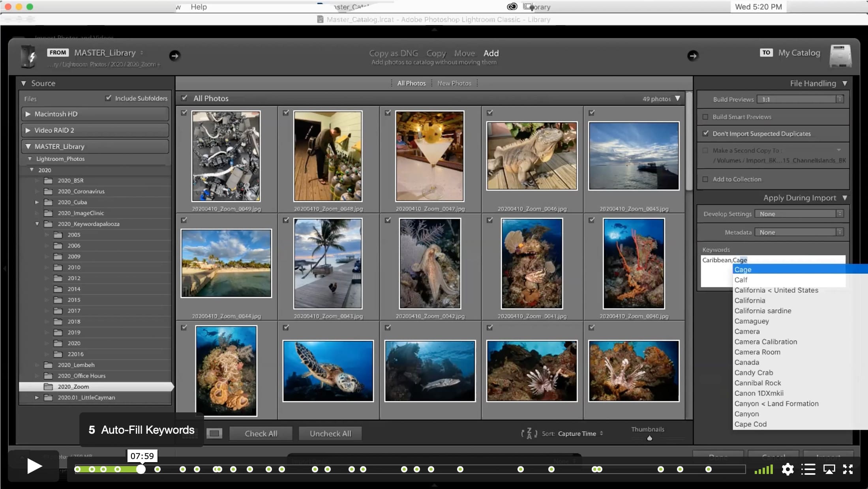Click the AirPlay icon in player bar

click(x=829, y=469)
